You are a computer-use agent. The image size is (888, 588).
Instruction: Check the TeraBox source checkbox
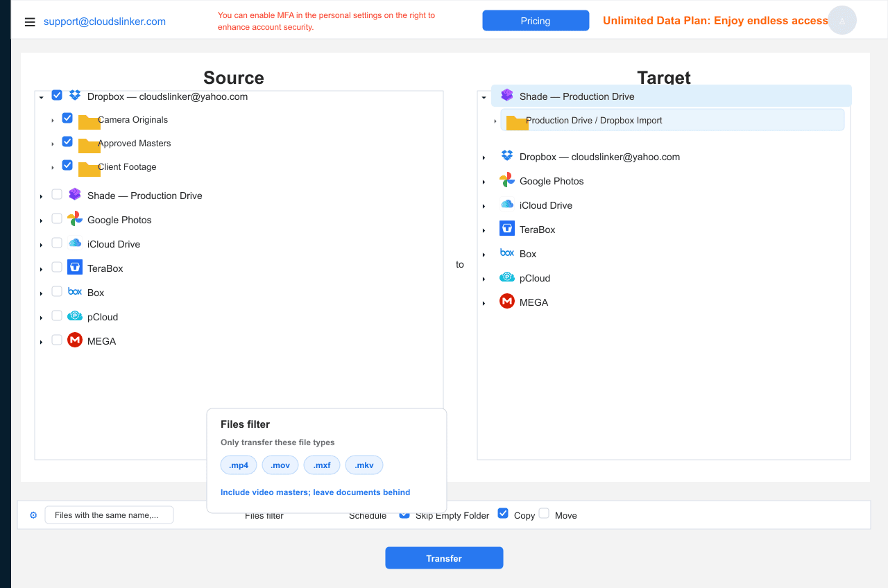click(57, 268)
